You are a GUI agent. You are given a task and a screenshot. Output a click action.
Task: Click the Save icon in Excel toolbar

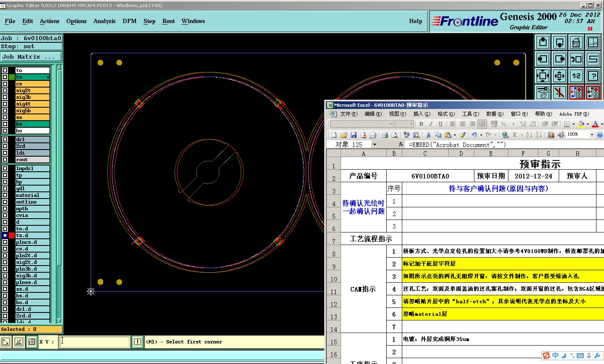coord(354,135)
